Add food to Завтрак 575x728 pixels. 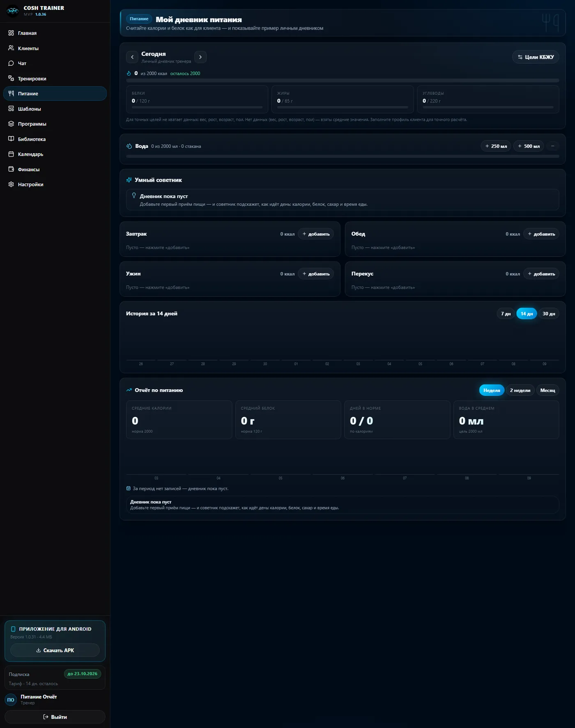[316, 234]
